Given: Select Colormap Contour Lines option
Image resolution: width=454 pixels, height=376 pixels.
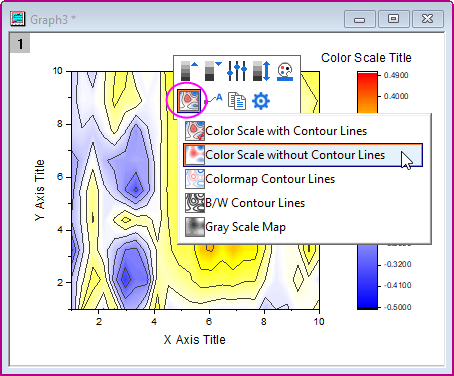Looking at the screenshot, I should (x=303, y=179).
